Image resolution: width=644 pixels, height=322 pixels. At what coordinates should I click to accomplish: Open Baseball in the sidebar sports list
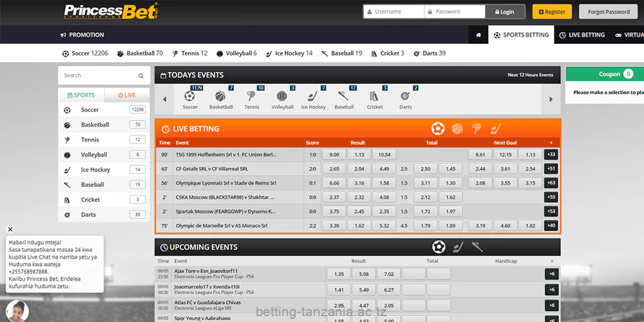tap(104, 185)
